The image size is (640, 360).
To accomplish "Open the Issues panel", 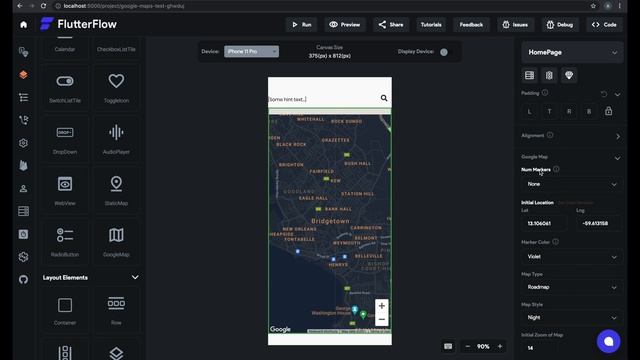I will coord(515,24).
